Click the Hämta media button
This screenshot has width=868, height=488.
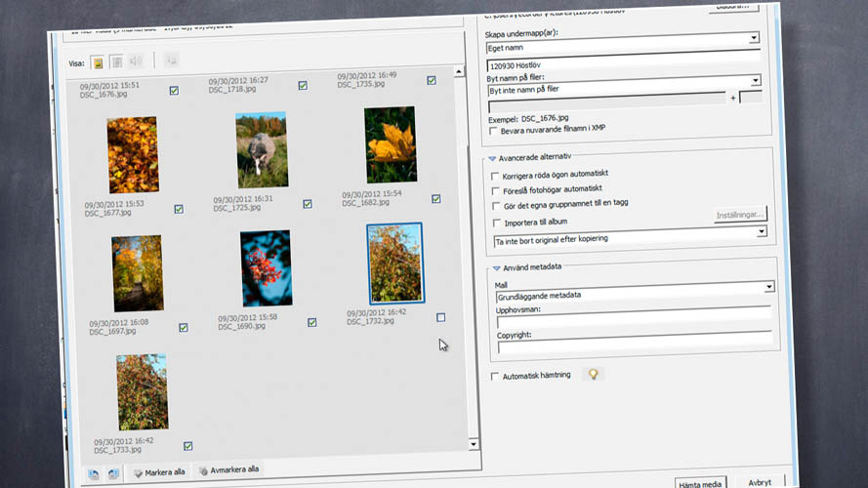click(x=700, y=484)
